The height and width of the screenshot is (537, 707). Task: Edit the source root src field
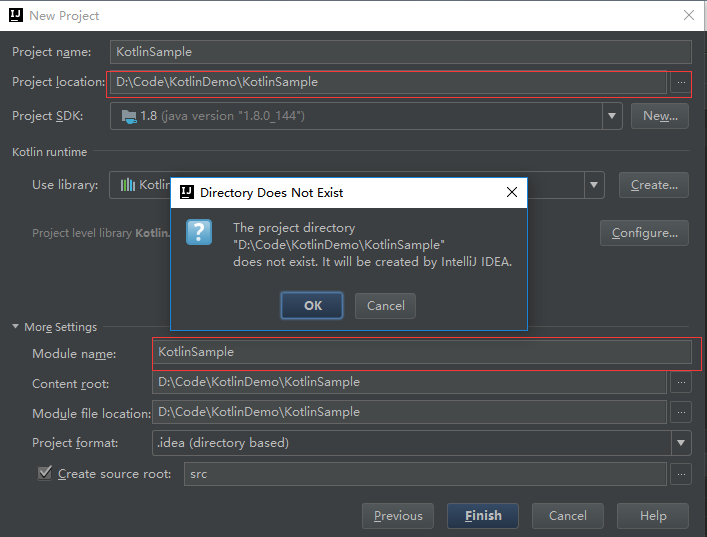point(425,474)
